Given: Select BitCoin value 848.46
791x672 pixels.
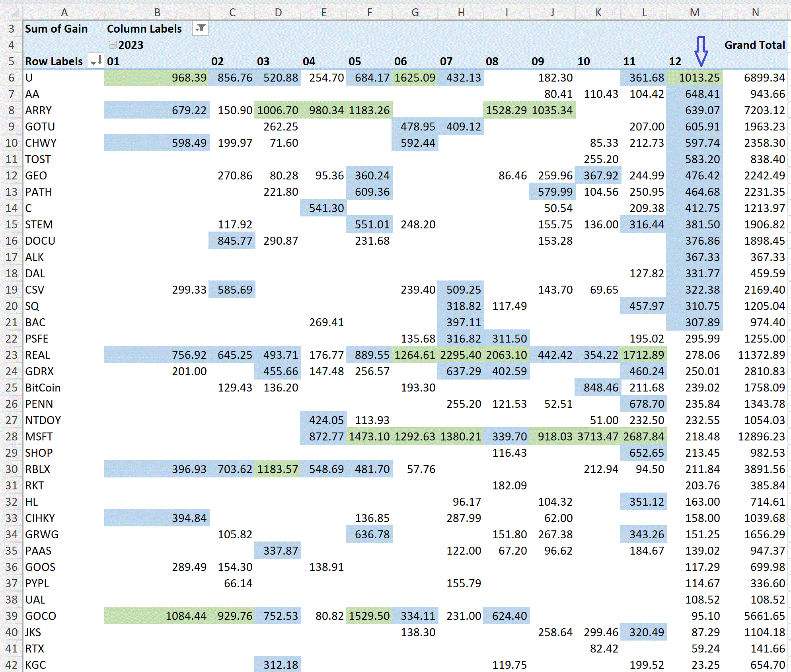Looking at the screenshot, I should (x=598, y=388).
